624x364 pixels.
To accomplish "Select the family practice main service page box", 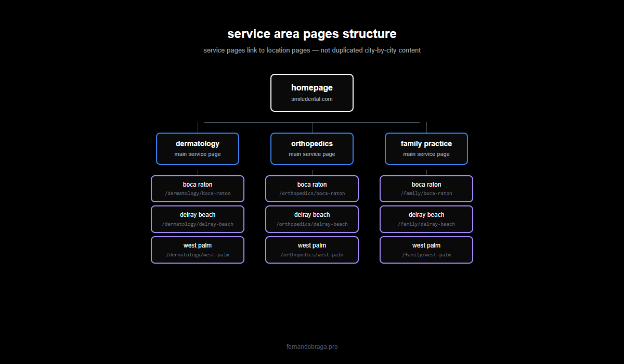I will 426,149.
